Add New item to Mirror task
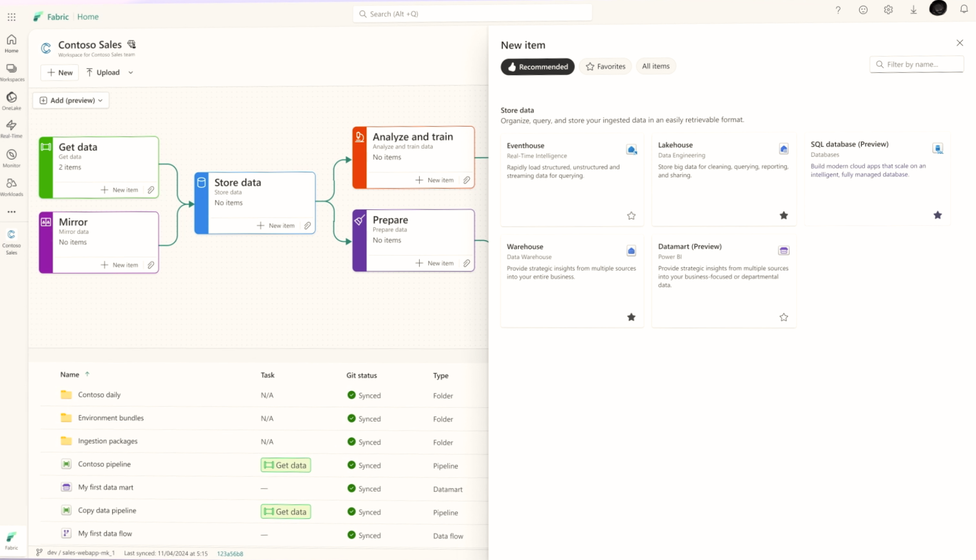This screenshot has height=560, width=976. tap(119, 265)
